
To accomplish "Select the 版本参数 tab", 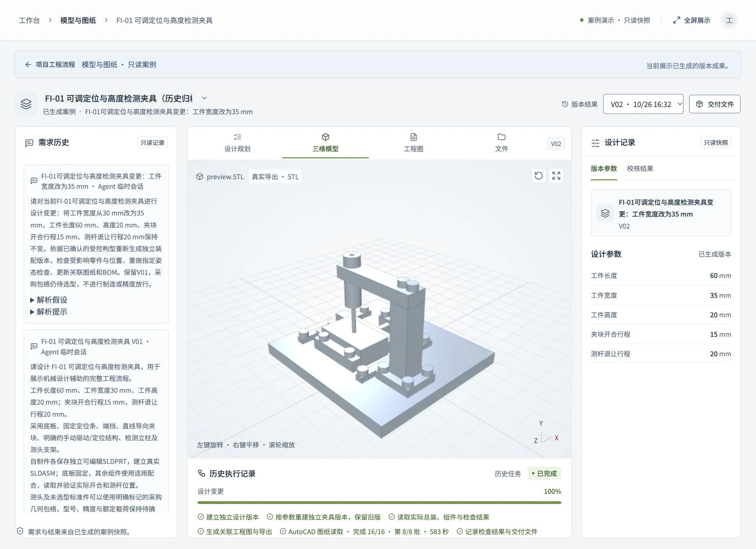I will pyautogui.click(x=604, y=169).
